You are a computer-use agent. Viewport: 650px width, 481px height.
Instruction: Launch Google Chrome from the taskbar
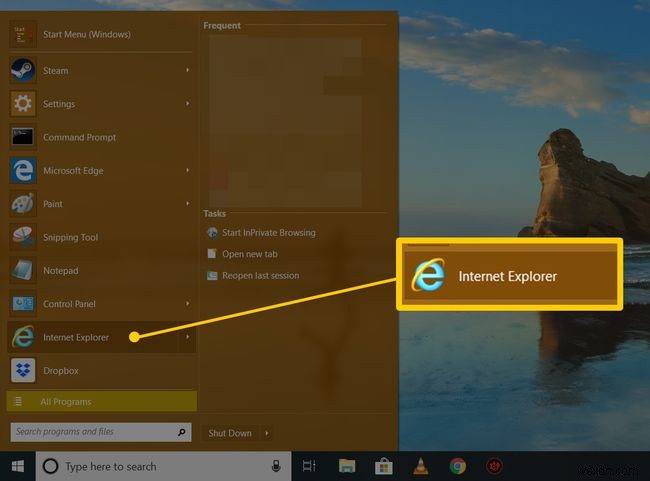(458, 466)
